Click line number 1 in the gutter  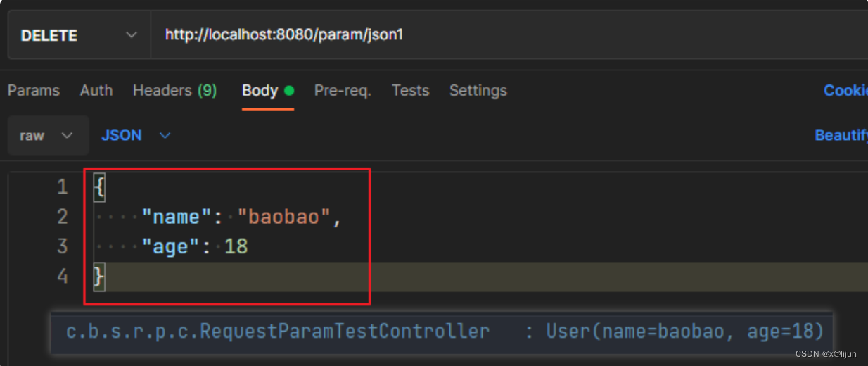(63, 187)
